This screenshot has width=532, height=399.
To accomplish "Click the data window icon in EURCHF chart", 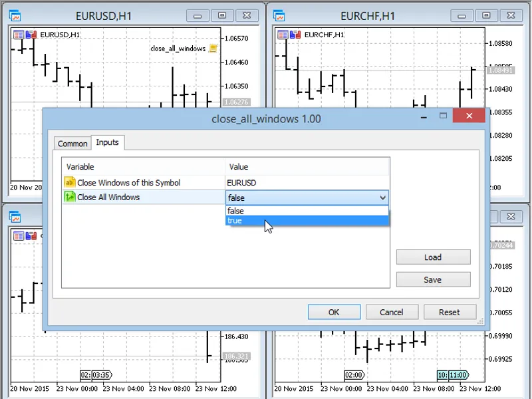I will (283, 35).
